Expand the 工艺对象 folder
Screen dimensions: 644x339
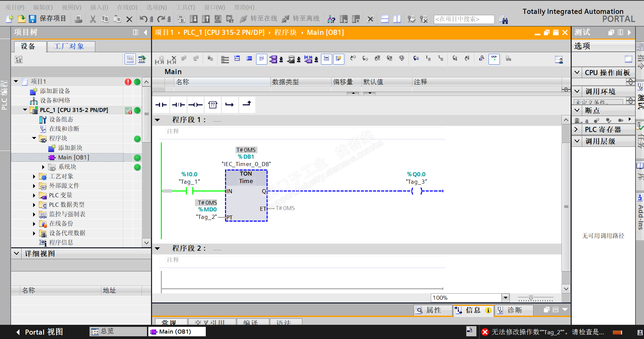[34, 176]
